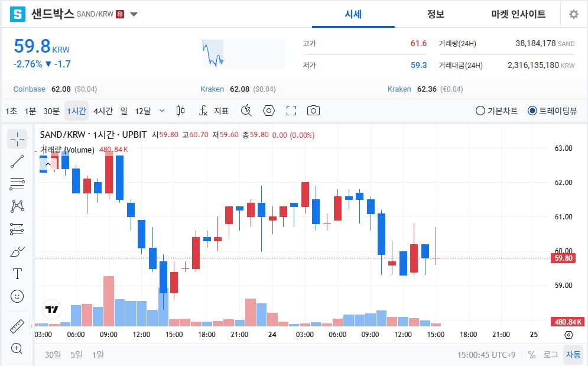The image size is (588, 366).
Task: Click the 24 date marker on time axis
Action: [272, 335]
